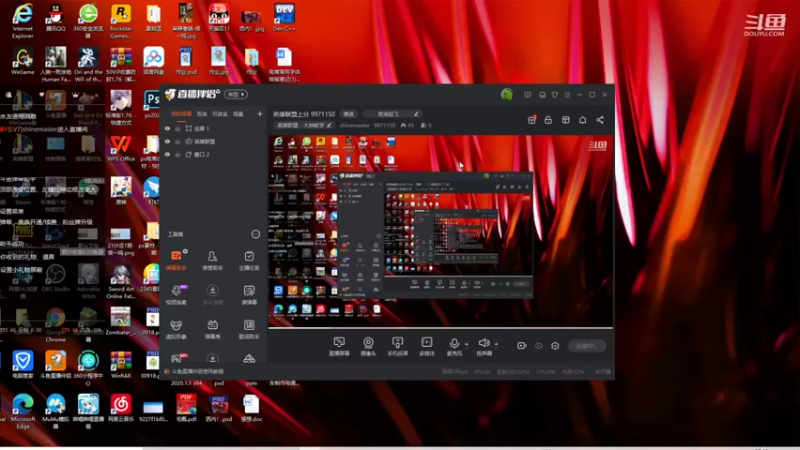This screenshot has width=800, height=450.
Task: Open the calendar icon with red dot
Action: [532, 120]
